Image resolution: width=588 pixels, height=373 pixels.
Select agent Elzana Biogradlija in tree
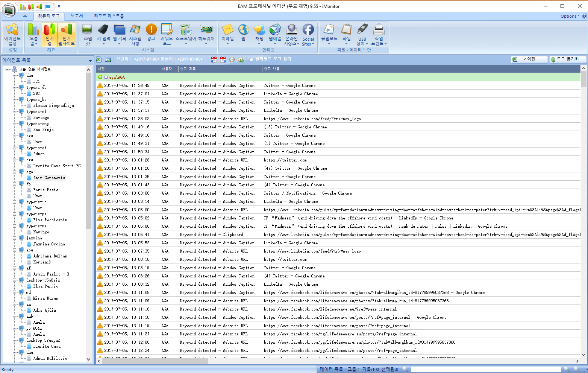tap(53, 105)
